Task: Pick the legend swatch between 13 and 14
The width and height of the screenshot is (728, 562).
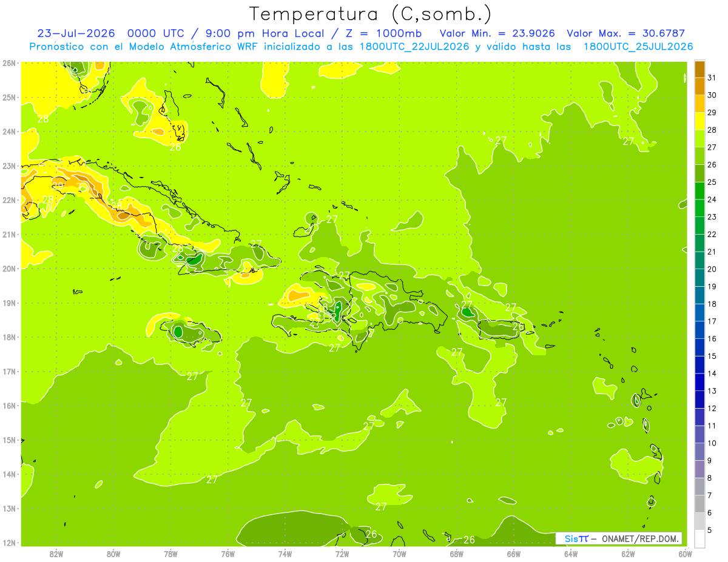Action: (699, 382)
